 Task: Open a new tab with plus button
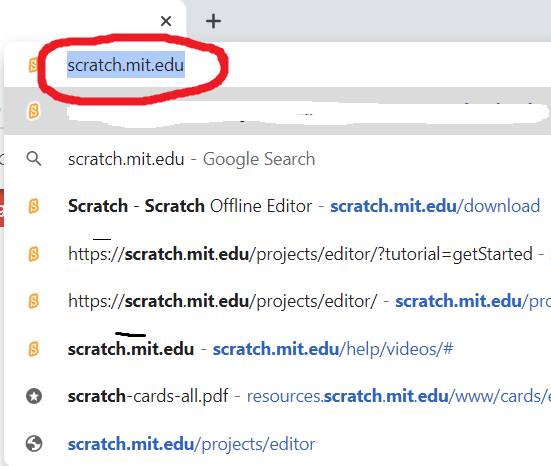(x=213, y=21)
